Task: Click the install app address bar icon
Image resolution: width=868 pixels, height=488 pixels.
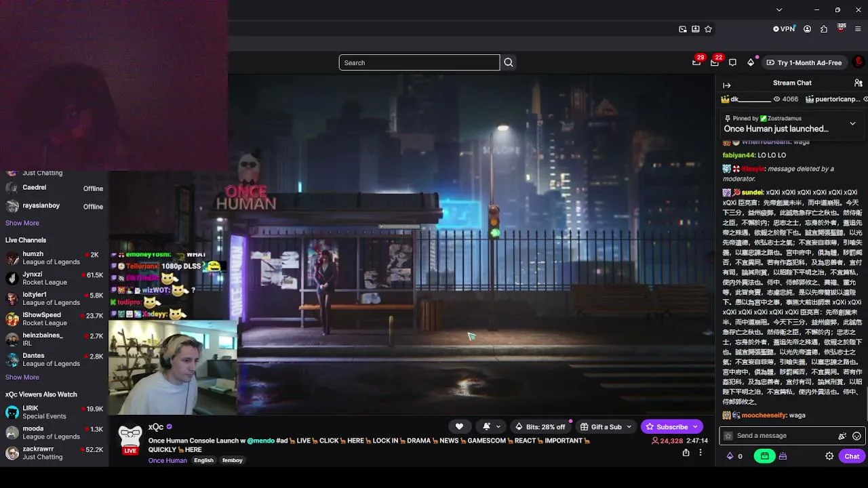Action: [695, 29]
